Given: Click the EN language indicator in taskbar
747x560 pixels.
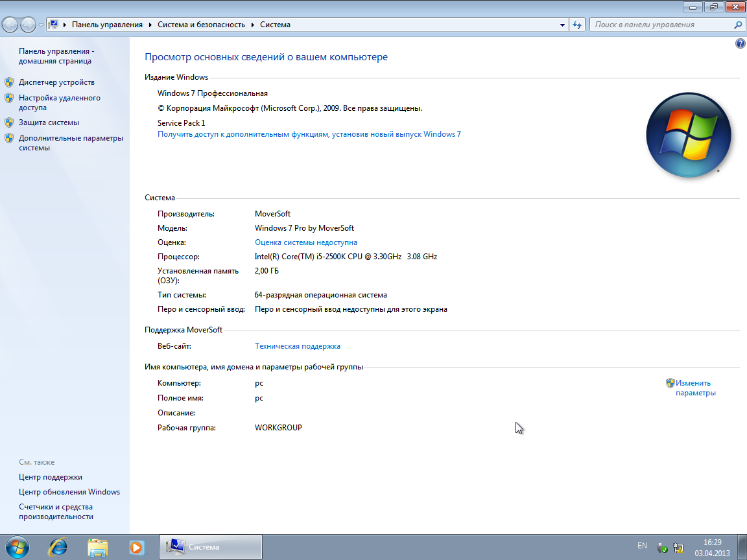Looking at the screenshot, I should 642,546.
